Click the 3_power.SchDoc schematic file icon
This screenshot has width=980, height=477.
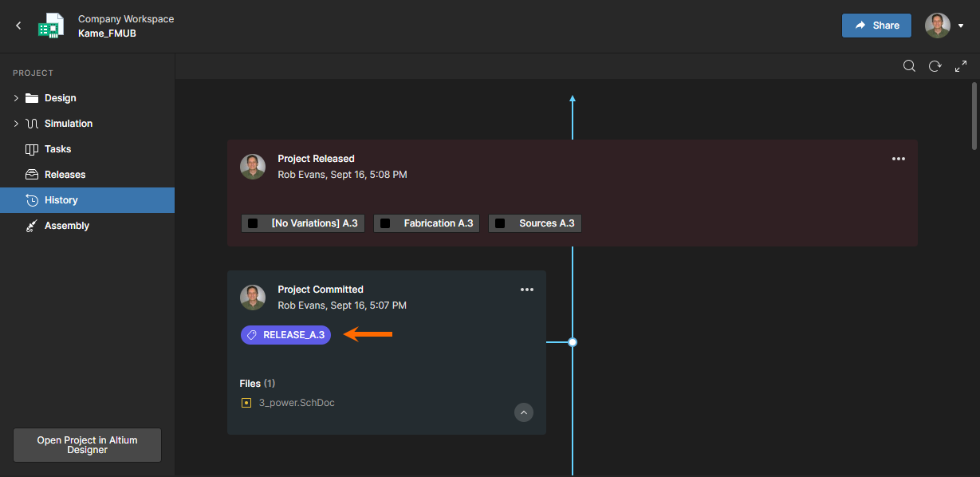[x=246, y=403]
